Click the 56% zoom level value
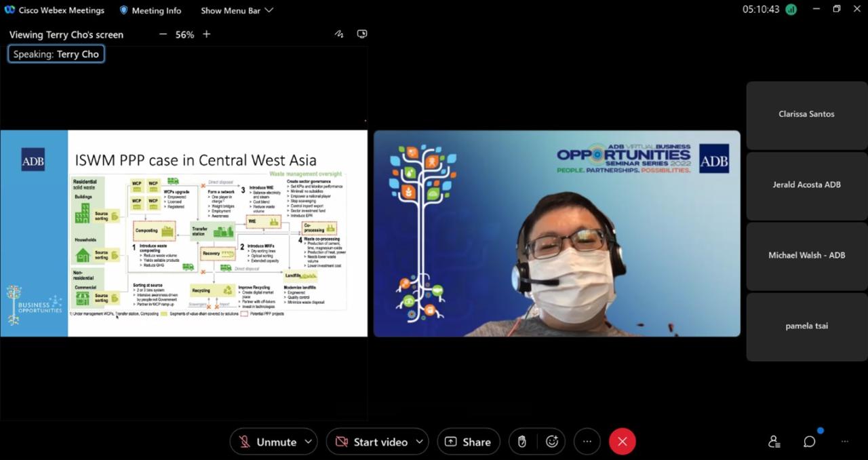Screen dimensions: 868x460 (184, 35)
